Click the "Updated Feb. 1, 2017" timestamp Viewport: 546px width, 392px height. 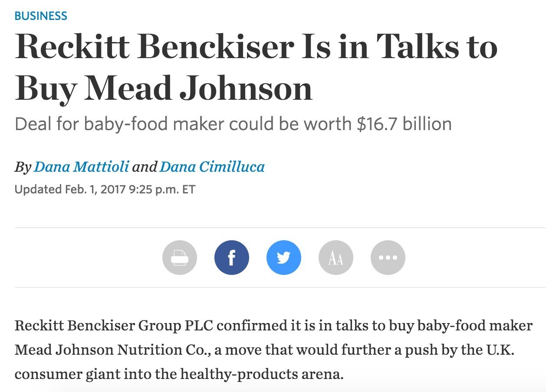click(70, 189)
